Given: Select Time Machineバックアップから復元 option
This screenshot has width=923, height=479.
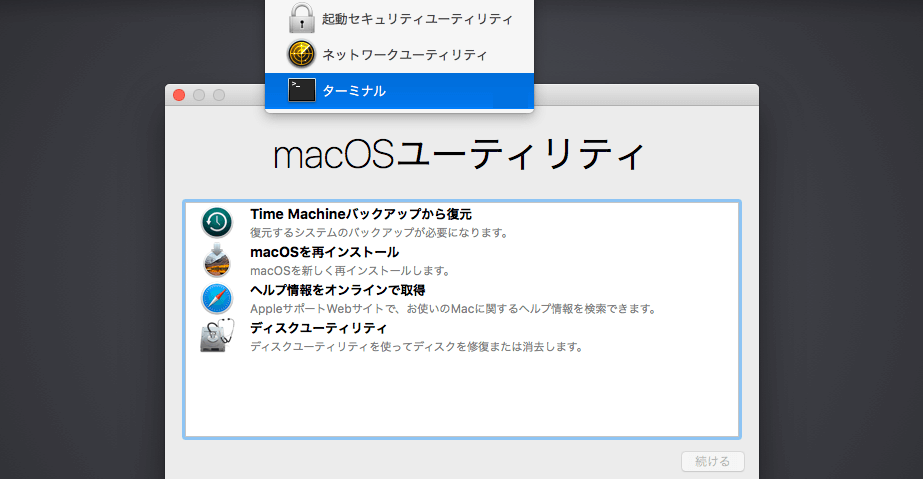Looking at the screenshot, I should [x=360, y=214].
